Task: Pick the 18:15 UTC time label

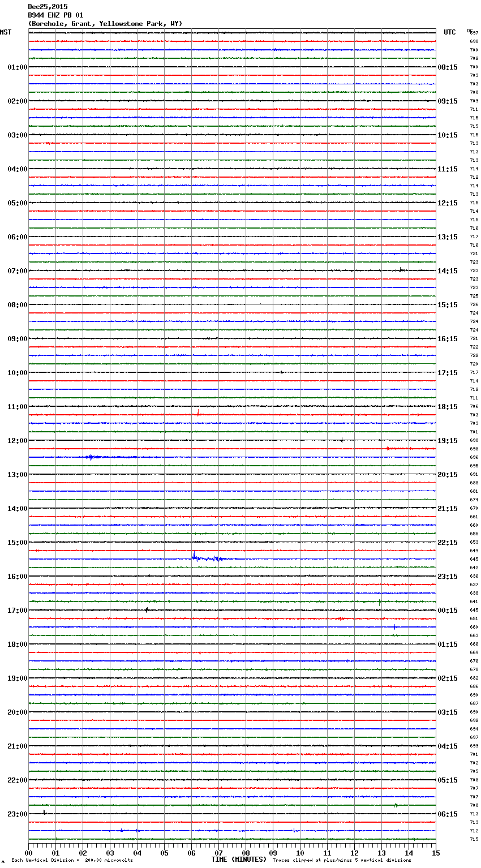Action: point(448,407)
